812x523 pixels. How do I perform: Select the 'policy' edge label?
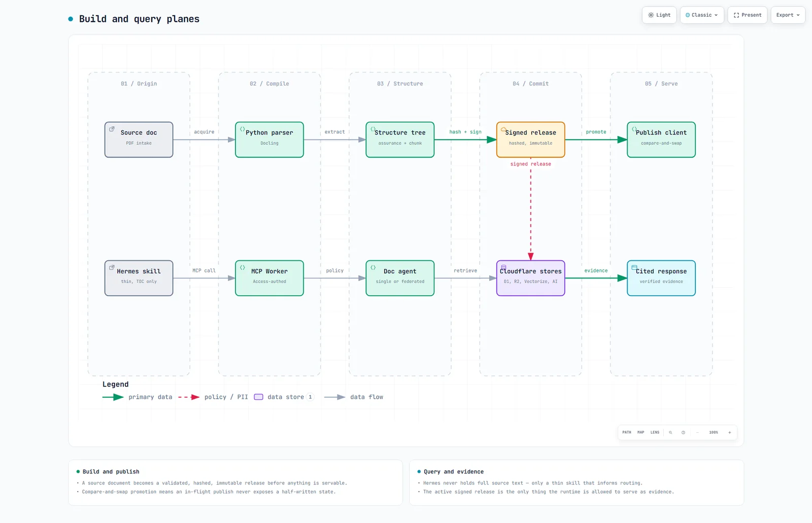click(x=334, y=270)
